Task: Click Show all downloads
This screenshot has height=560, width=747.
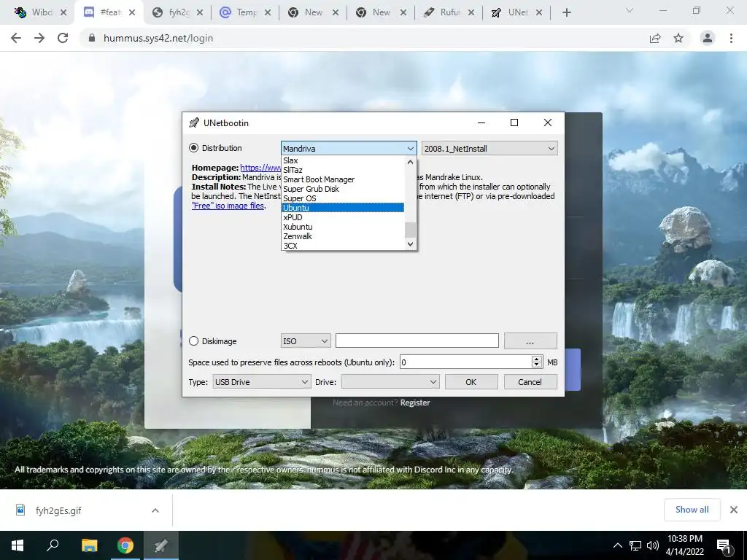Action: tap(692, 510)
